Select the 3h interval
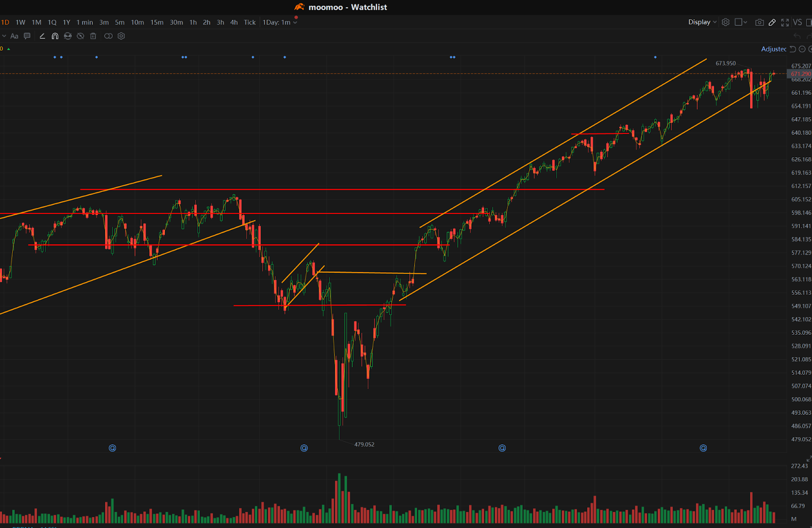This screenshot has width=812, height=528. pos(220,22)
